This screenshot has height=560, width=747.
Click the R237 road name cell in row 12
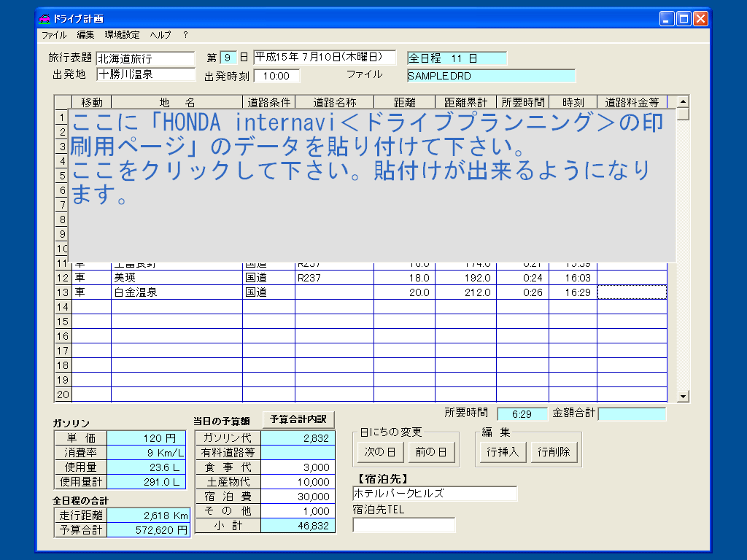[x=334, y=278]
